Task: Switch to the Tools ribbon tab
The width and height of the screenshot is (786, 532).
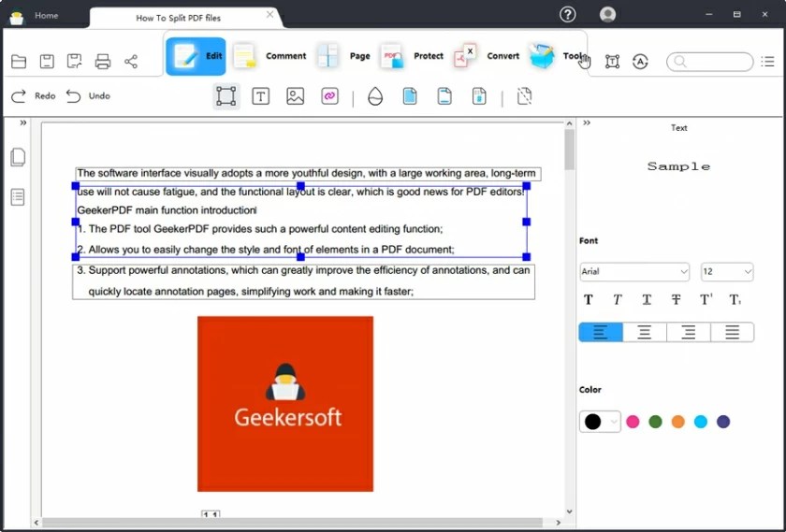Action: coord(558,56)
